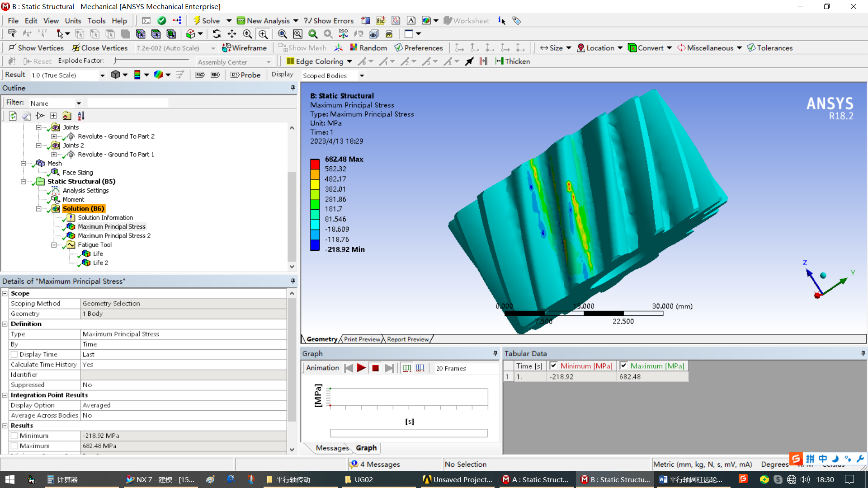
Task: Open the Location annotation menu
Action: tap(599, 48)
